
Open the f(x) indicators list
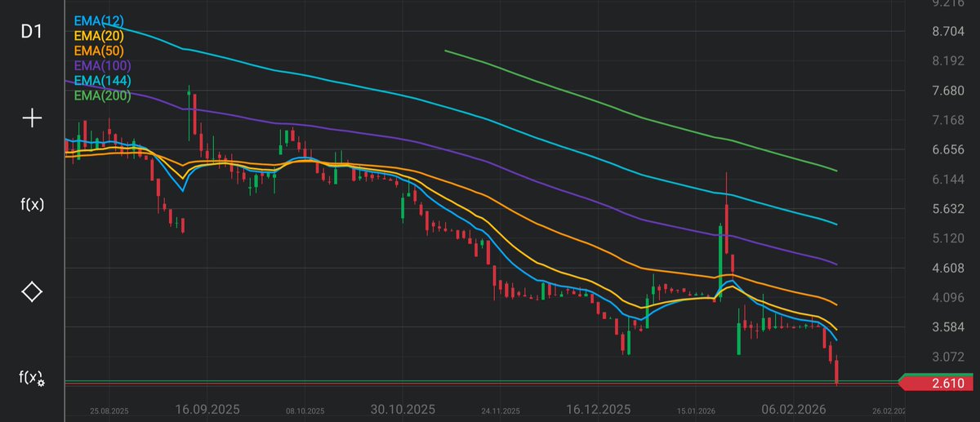[x=32, y=204]
